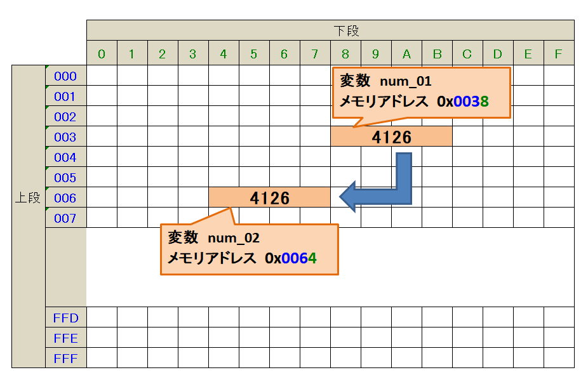Click the 上段 side label cell

(28, 198)
